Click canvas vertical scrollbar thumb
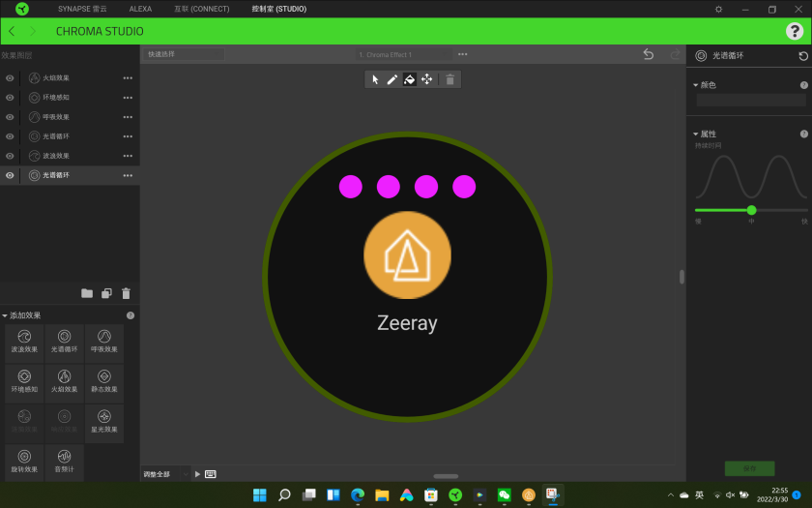This screenshot has width=812, height=508. pyautogui.click(x=681, y=277)
